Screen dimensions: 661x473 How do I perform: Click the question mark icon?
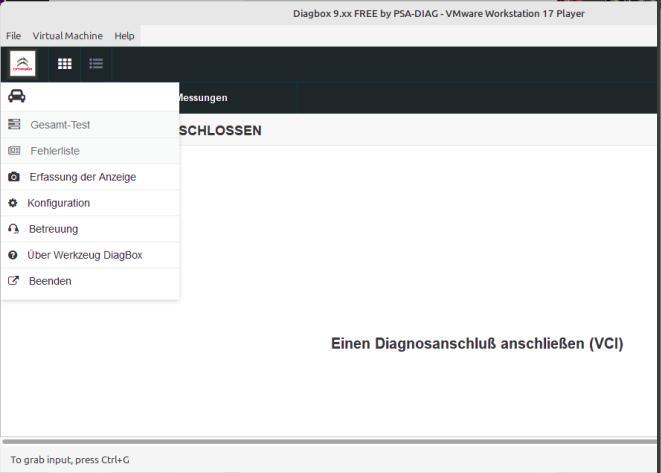13,255
